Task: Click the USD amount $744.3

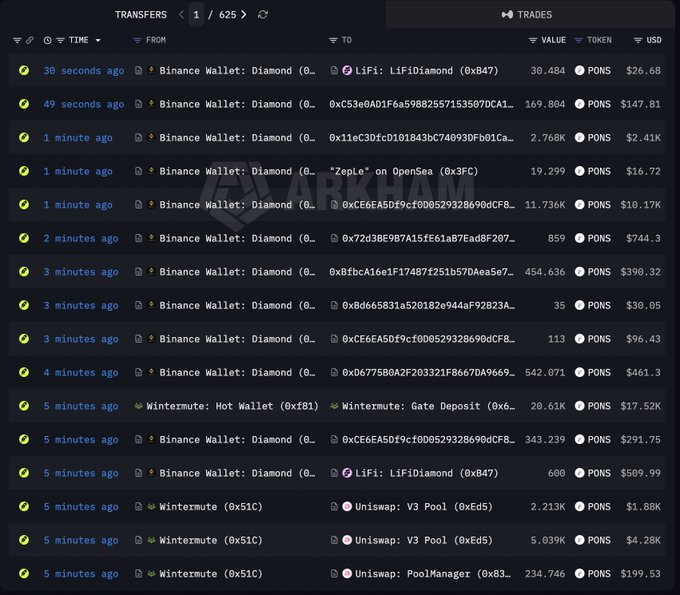Action: click(x=643, y=239)
